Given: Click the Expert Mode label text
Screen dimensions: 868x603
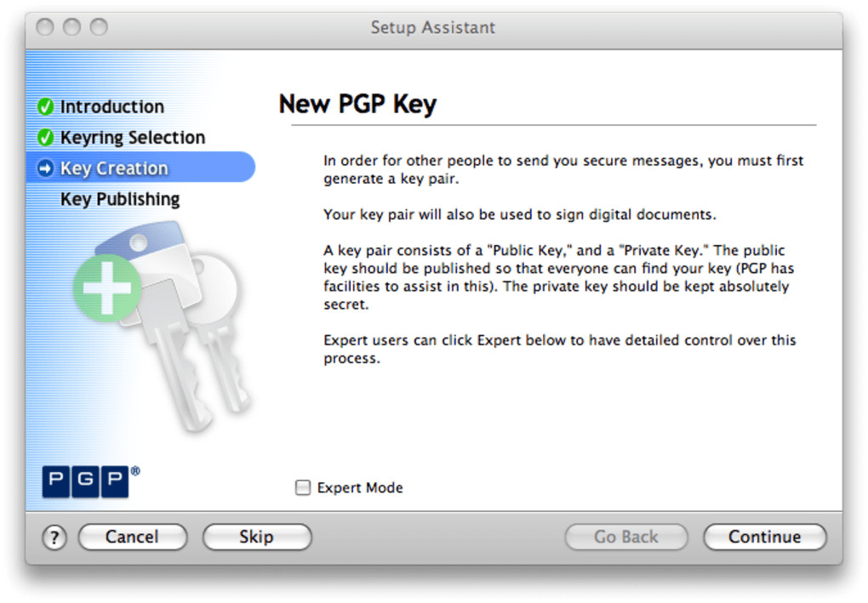Looking at the screenshot, I should click(360, 488).
